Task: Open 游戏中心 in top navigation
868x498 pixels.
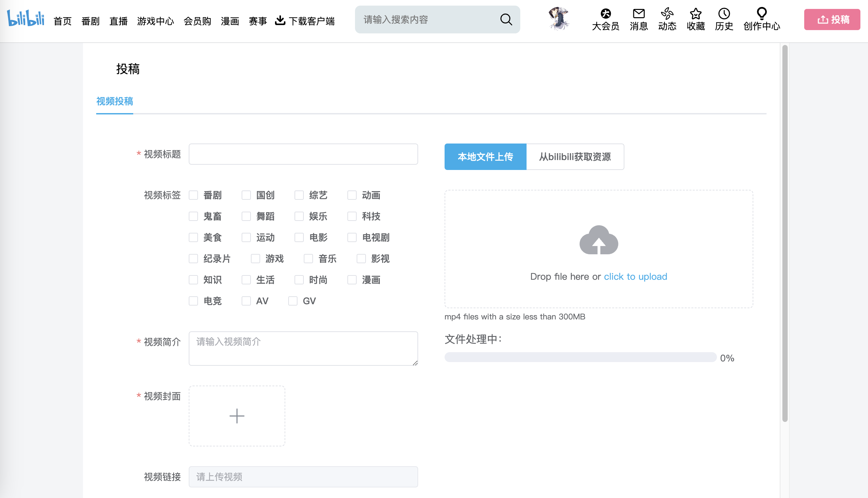Action: tap(156, 21)
